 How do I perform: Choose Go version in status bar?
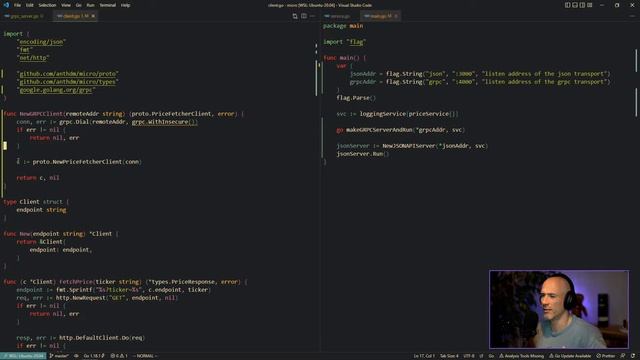[94, 356]
